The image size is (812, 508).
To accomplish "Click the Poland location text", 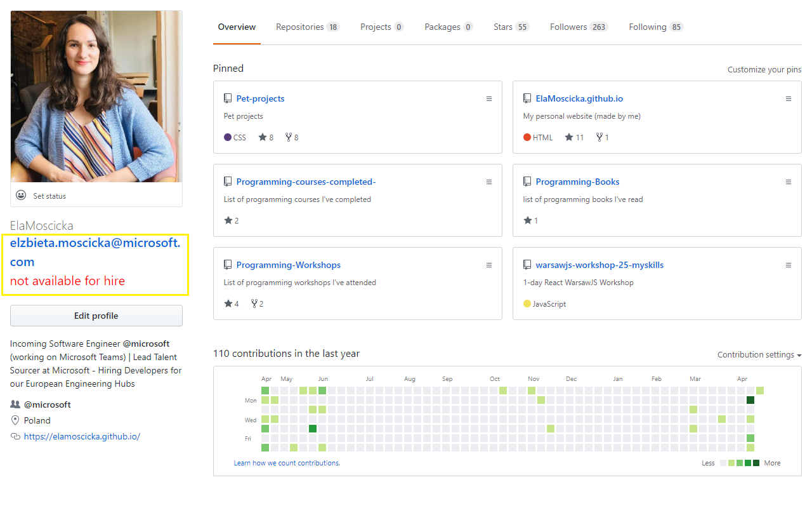I will [x=37, y=420].
